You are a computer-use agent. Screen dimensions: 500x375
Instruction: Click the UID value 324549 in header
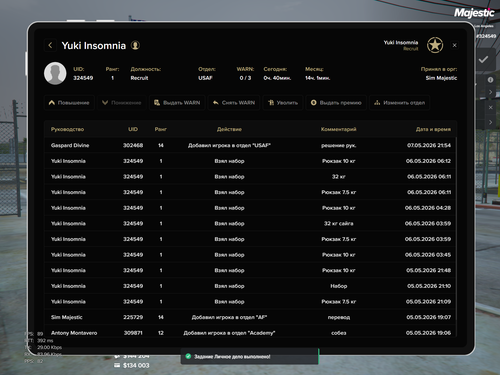pos(83,78)
